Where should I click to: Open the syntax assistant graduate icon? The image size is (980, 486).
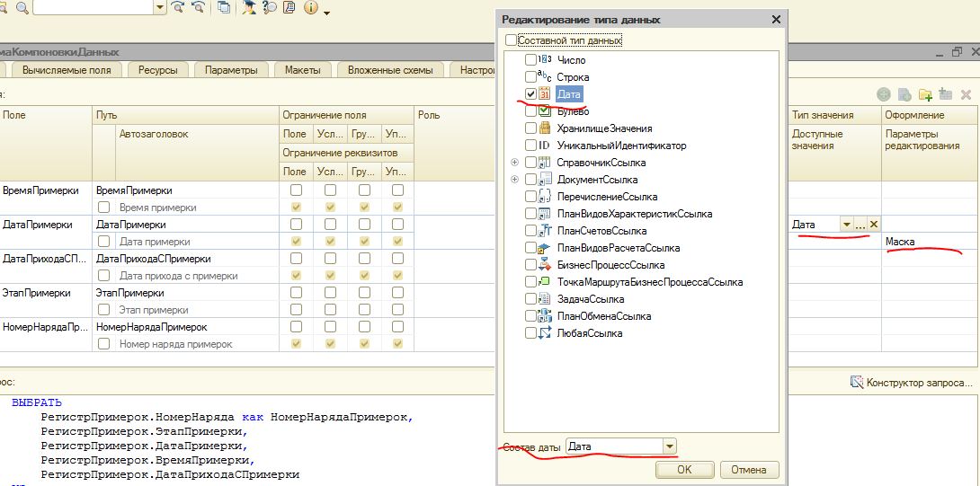pos(249,8)
